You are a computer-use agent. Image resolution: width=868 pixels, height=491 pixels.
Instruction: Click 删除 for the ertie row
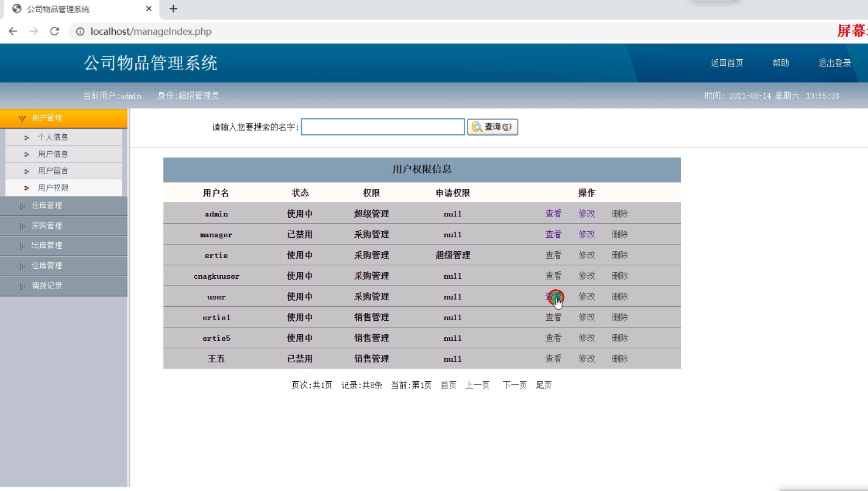(x=620, y=255)
